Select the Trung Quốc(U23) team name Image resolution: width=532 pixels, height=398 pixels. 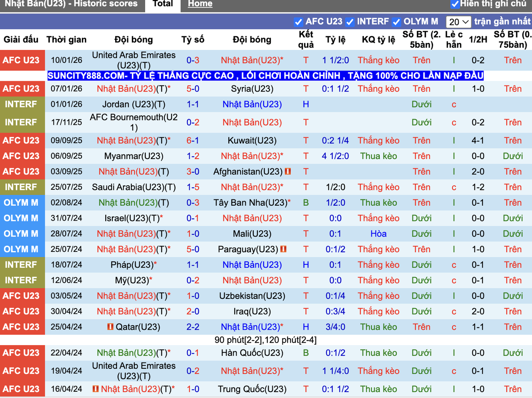(x=252, y=389)
